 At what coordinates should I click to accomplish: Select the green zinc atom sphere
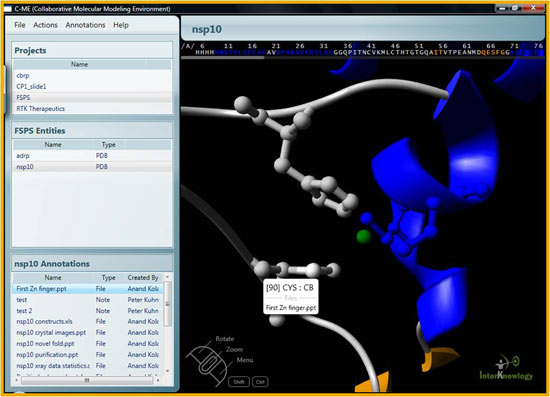tap(363, 236)
